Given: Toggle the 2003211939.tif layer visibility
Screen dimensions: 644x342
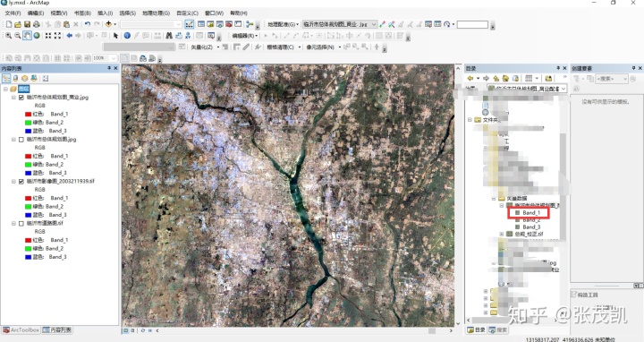Looking at the screenshot, I should coord(21,181).
